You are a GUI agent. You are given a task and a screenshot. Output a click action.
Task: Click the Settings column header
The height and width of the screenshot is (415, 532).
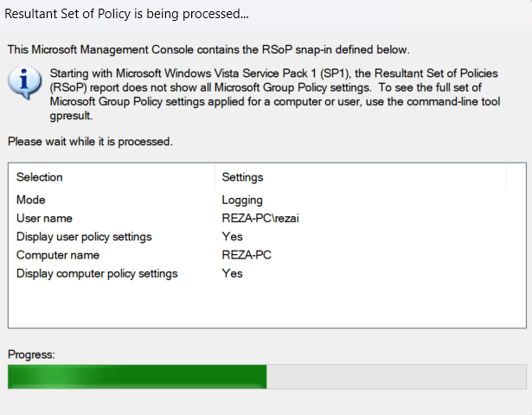[243, 177]
